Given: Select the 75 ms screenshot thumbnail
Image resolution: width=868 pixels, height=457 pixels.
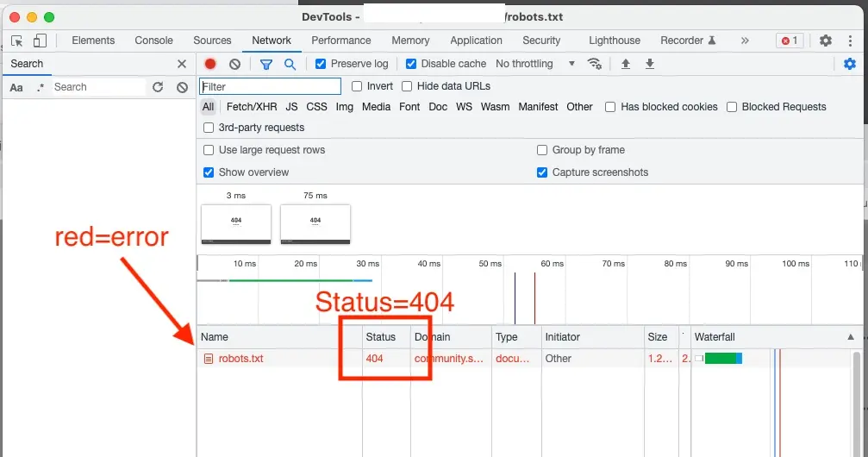Looking at the screenshot, I should [315, 224].
